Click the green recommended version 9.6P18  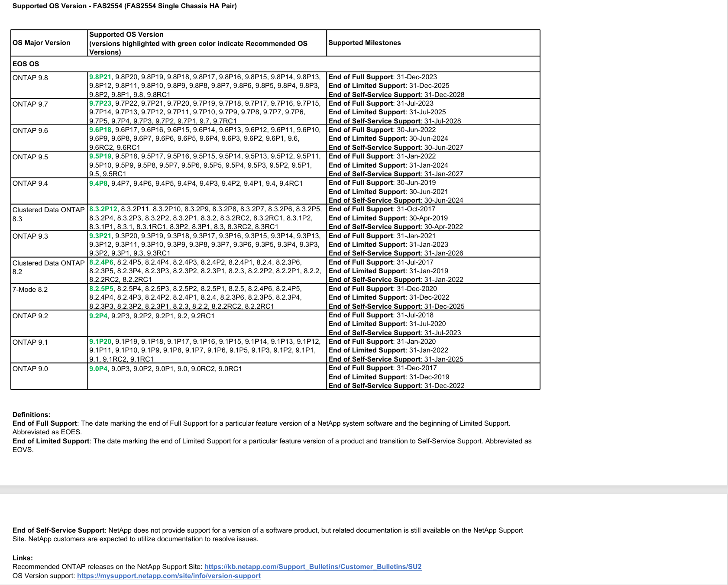tap(100, 129)
